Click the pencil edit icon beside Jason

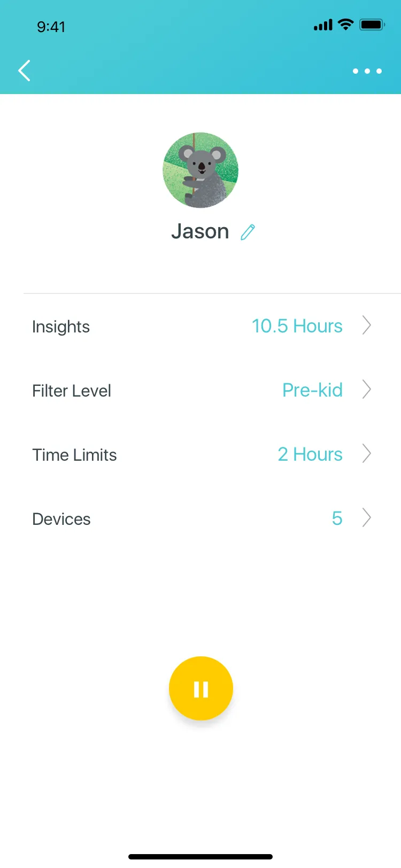(x=248, y=232)
